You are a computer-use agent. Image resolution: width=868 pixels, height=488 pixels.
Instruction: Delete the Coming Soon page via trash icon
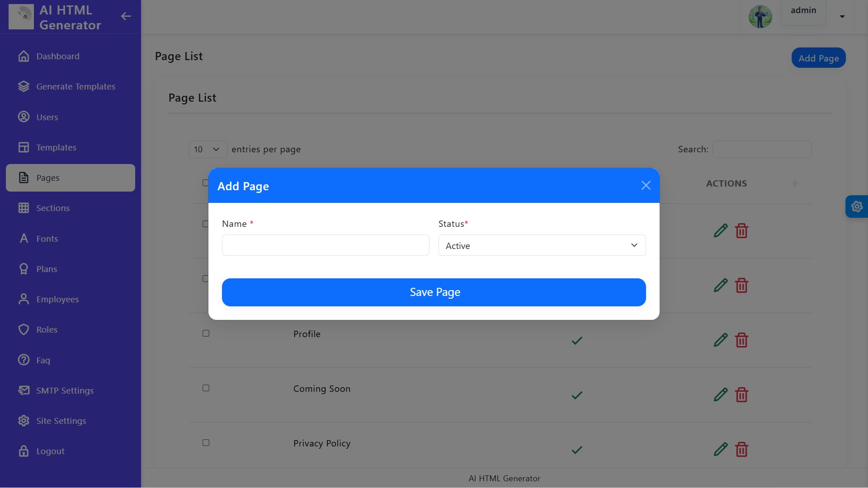coord(741,395)
